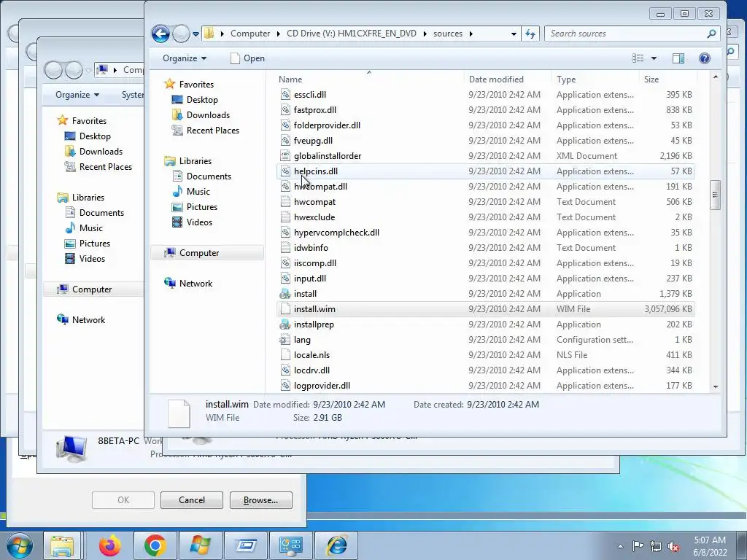Launch Google Chrome from the taskbar
The width and height of the screenshot is (747, 560).
[155, 545]
